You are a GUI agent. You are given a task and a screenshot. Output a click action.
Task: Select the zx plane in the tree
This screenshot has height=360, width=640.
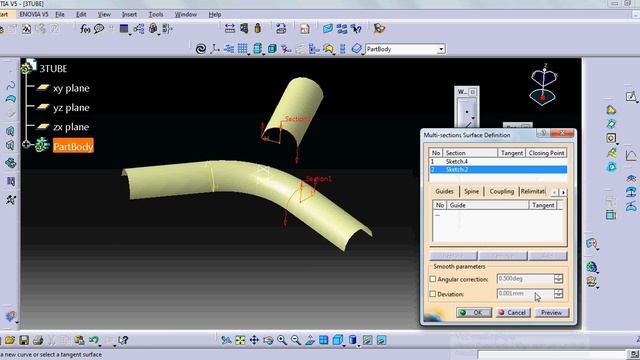tap(71, 127)
